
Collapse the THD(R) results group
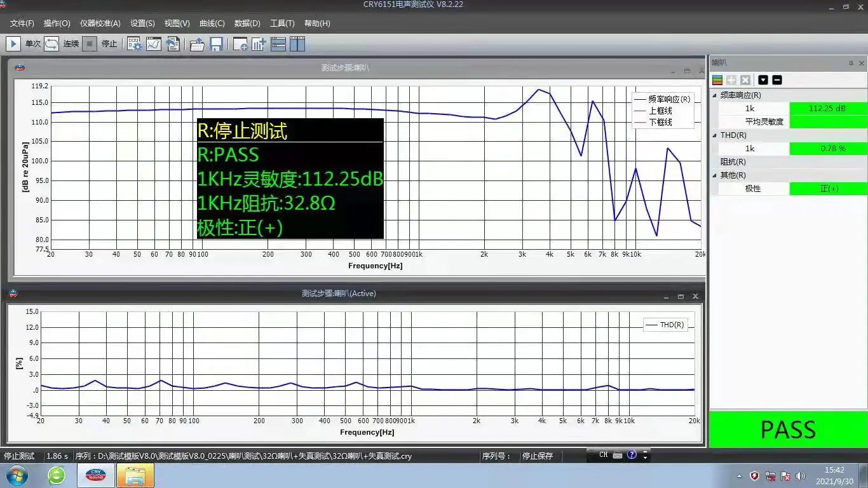(x=715, y=135)
